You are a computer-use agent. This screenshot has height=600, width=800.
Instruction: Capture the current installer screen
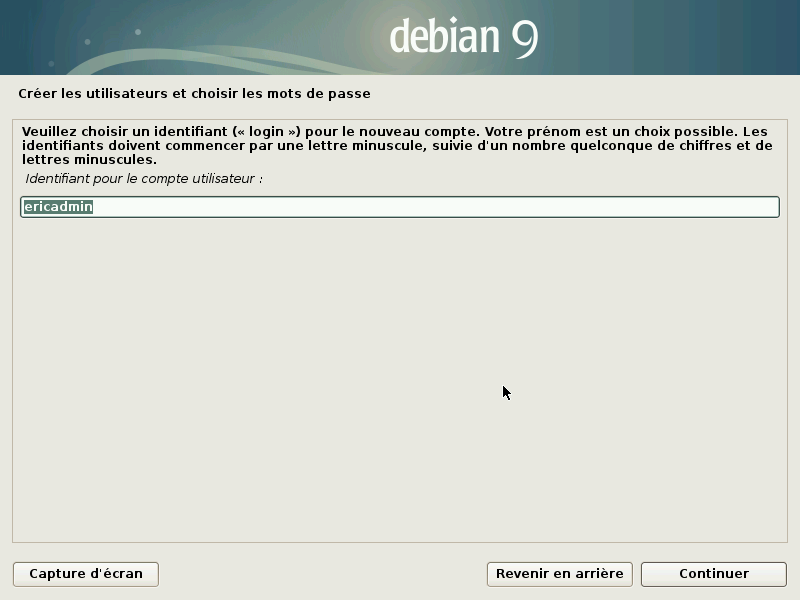point(85,574)
